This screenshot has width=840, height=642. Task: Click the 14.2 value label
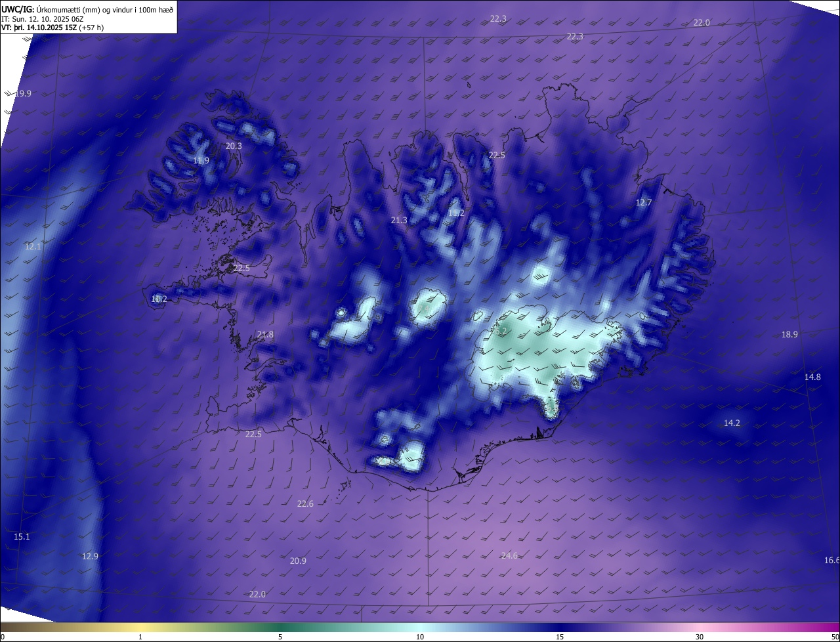click(732, 423)
